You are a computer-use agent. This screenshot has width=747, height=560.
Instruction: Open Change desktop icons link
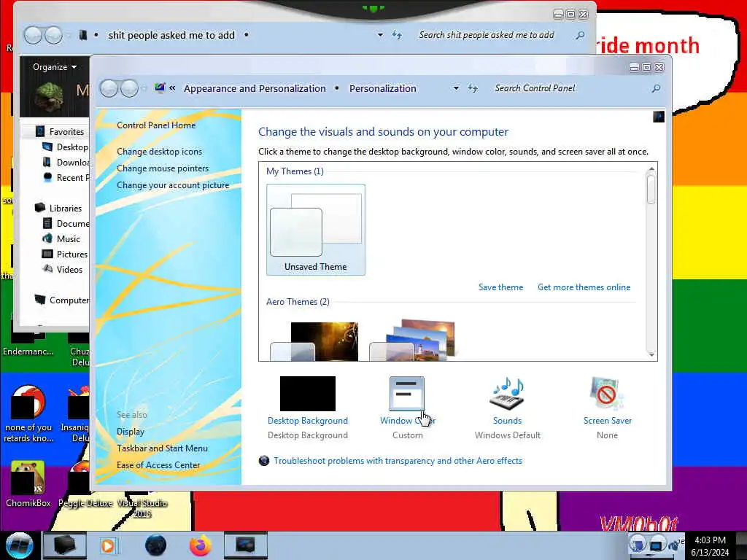pos(159,152)
